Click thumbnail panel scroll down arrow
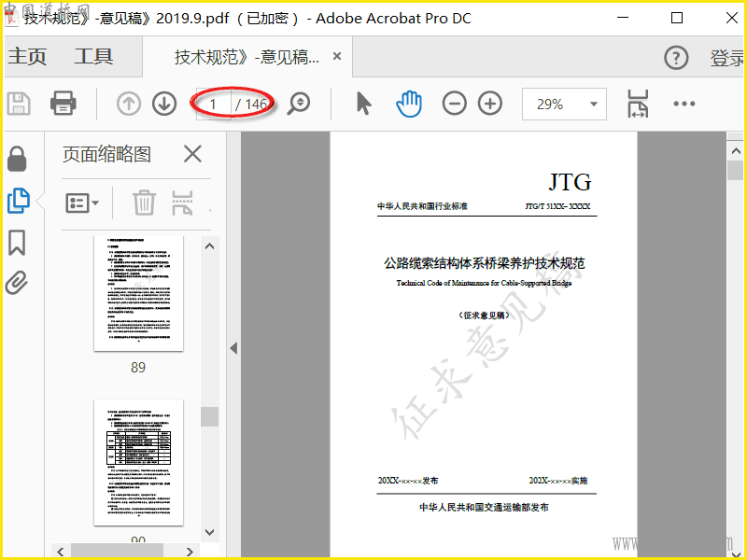This screenshot has height=560, width=747. click(x=209, y=532)
